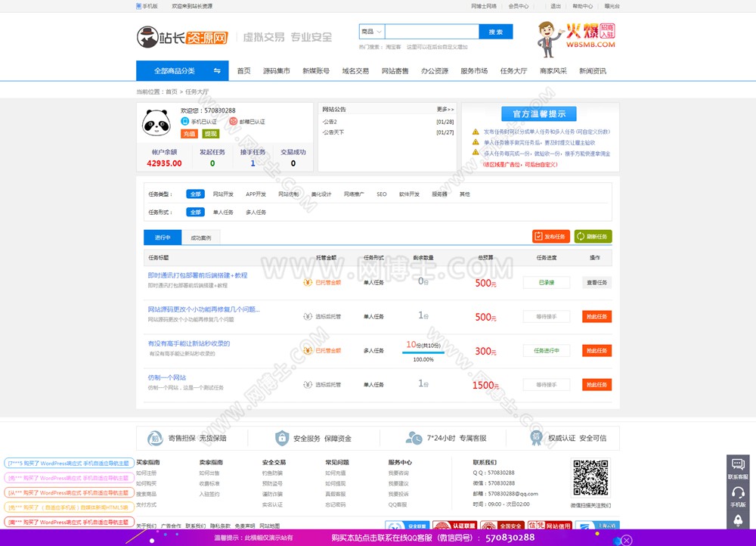756x546 pixels.
Task: Filter task type by APP开发
Action: 256,194
